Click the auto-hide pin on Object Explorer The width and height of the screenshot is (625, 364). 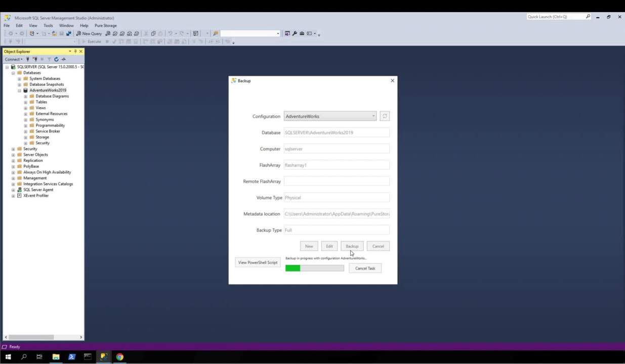(75, 51)
